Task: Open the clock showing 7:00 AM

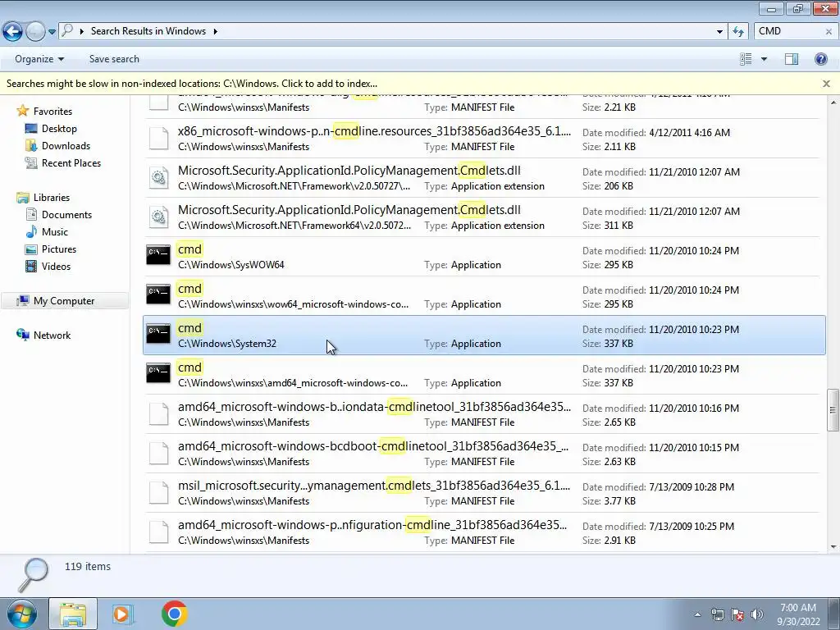Action: pyautogui.click(x=798, y=614)
